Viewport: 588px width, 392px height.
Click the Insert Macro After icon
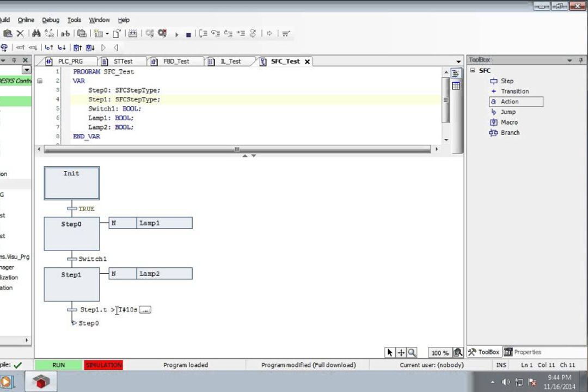pos(90,48)
